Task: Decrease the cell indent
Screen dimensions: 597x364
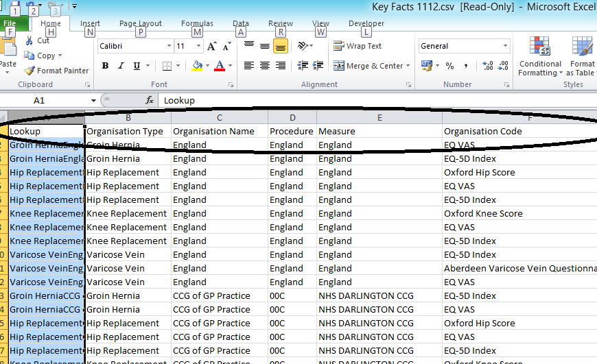Action: 303,66
